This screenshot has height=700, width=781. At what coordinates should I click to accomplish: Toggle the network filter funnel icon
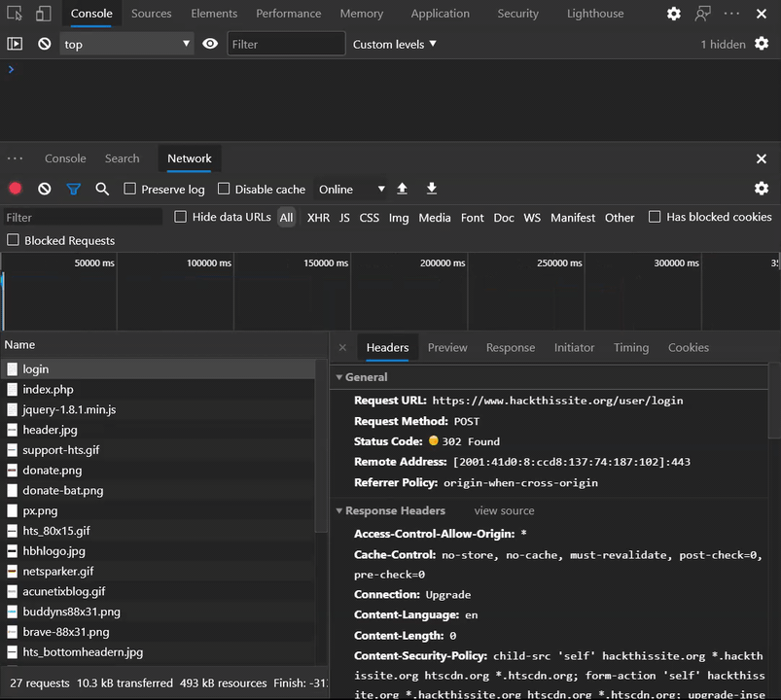click(73, 189)
